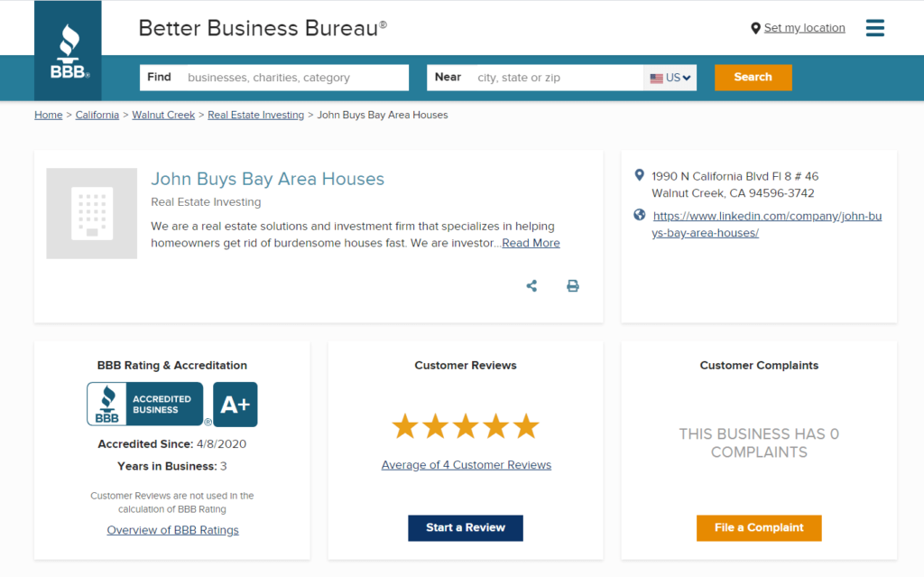The height and width of the screenshot is (577, 924).
Task: Click the BBB torch logo
Action: 68,51
